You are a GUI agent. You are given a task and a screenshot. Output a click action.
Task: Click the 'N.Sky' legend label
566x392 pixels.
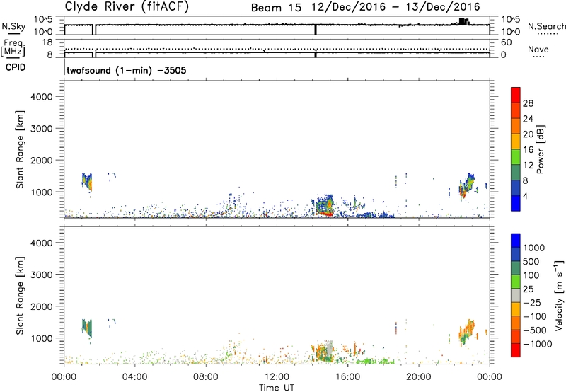point(13,26)
